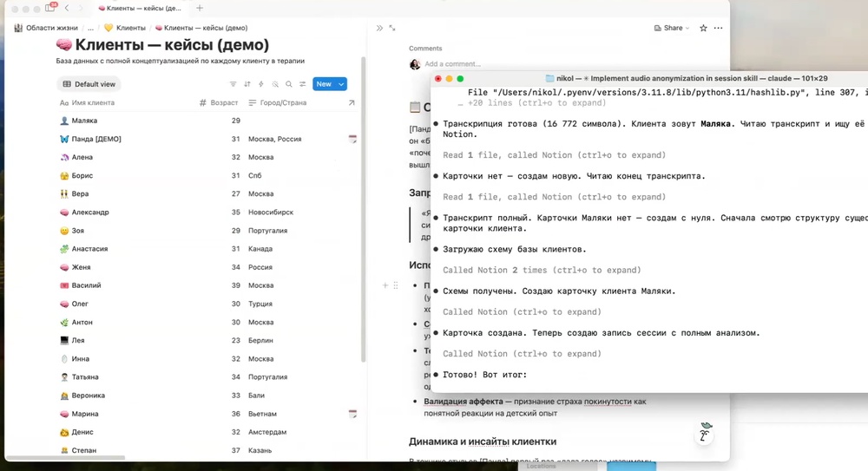Viewport: 868px width, 471px height.
Task: Click the add block plus handle
Action: click(385, 285)
